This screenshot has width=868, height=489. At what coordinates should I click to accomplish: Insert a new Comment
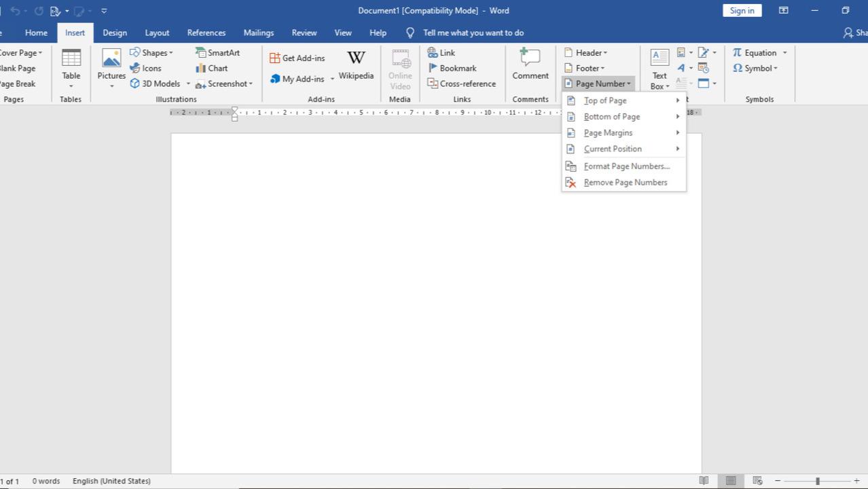[530, 65]
